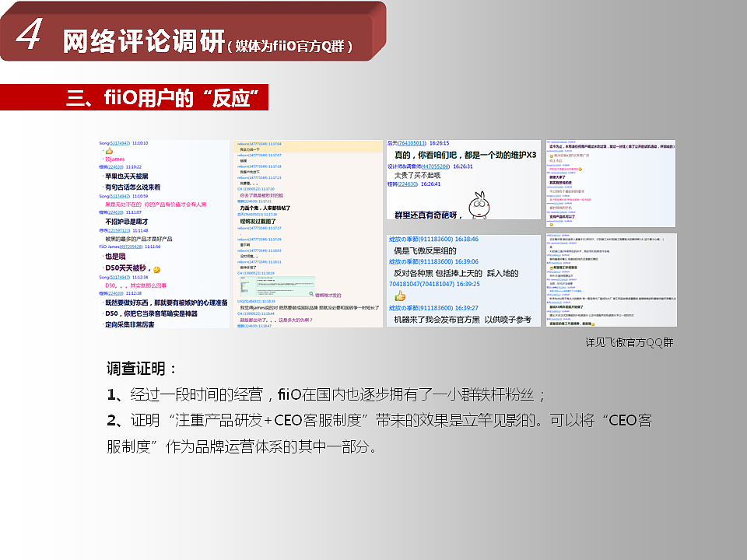Click the magnifying glass beside the pasted screenshot
The image size is (747, 560).
[x=311, y=293]
